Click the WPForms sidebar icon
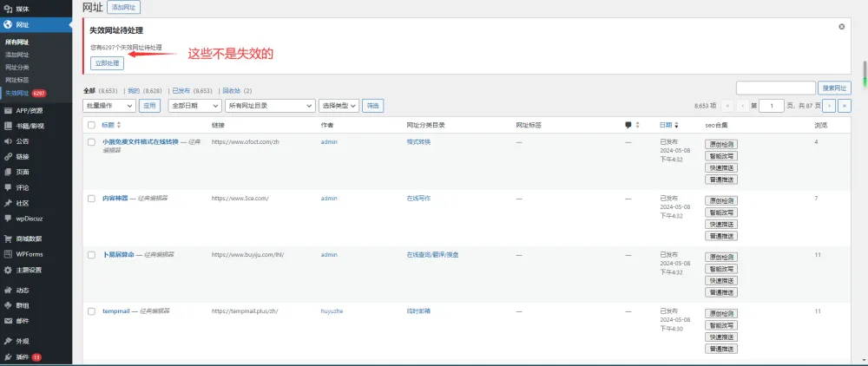 pyautogui.click(x=8, y=254)
